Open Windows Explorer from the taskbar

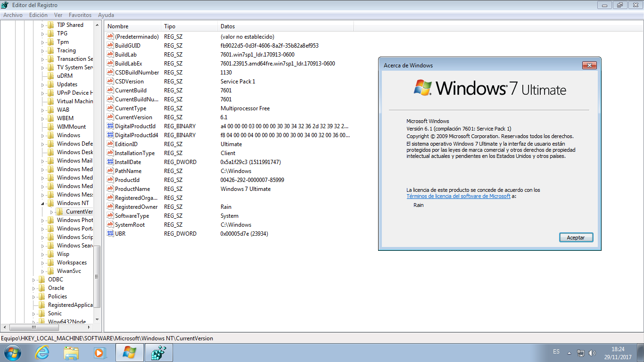click(x=71, y=353)
